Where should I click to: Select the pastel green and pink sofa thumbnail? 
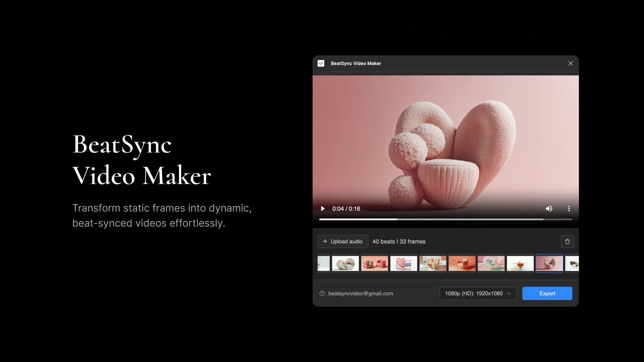click(x=345, y=263)
